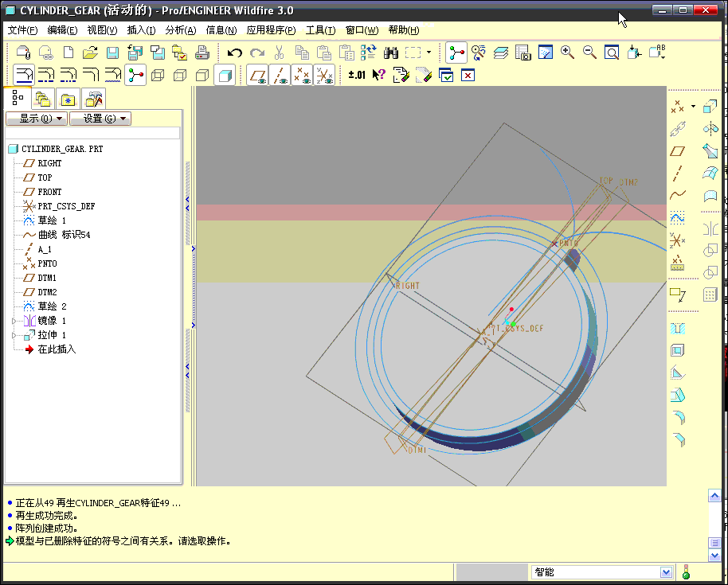Click the model tree search input field
The height and width of the screenshot is (585, 728).
[x=93, y=133]
